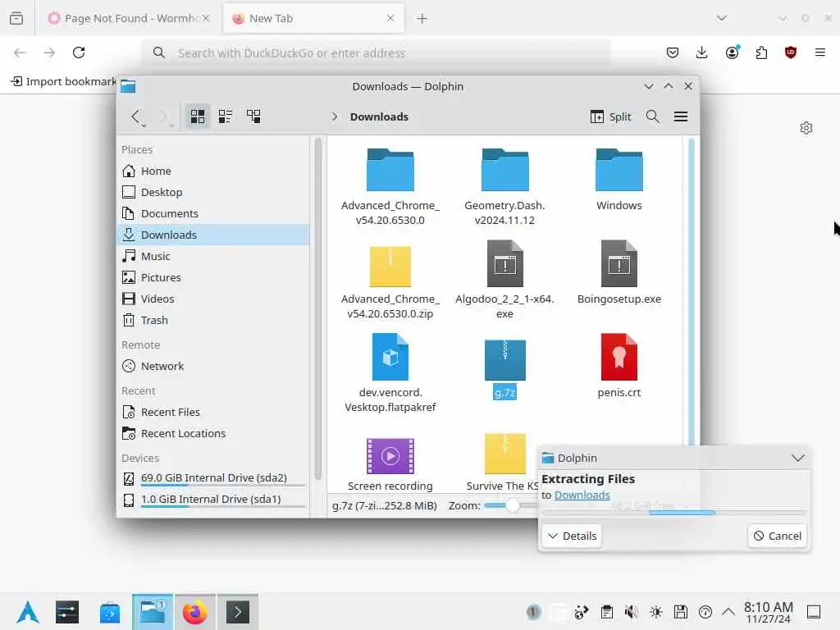Screen dimensions: 840x630
Task: Open Trash in the Places panel
Action: click(213, 321)
